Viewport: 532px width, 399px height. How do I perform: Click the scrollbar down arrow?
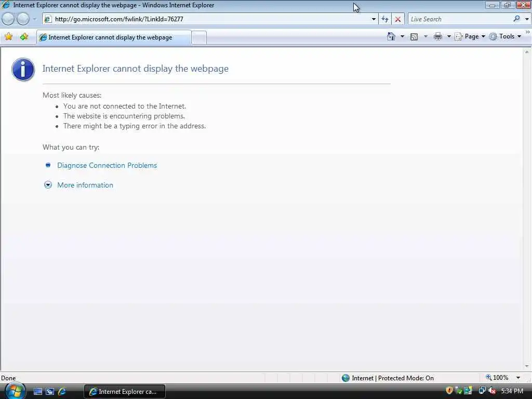(527, 366)
